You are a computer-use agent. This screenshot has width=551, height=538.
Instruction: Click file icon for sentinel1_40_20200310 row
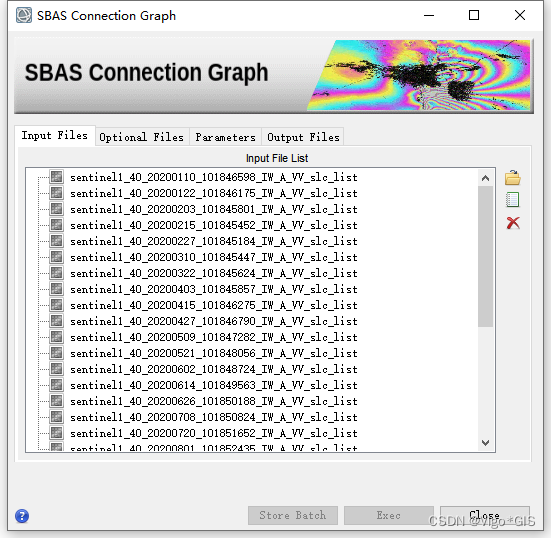pos(56,257)
